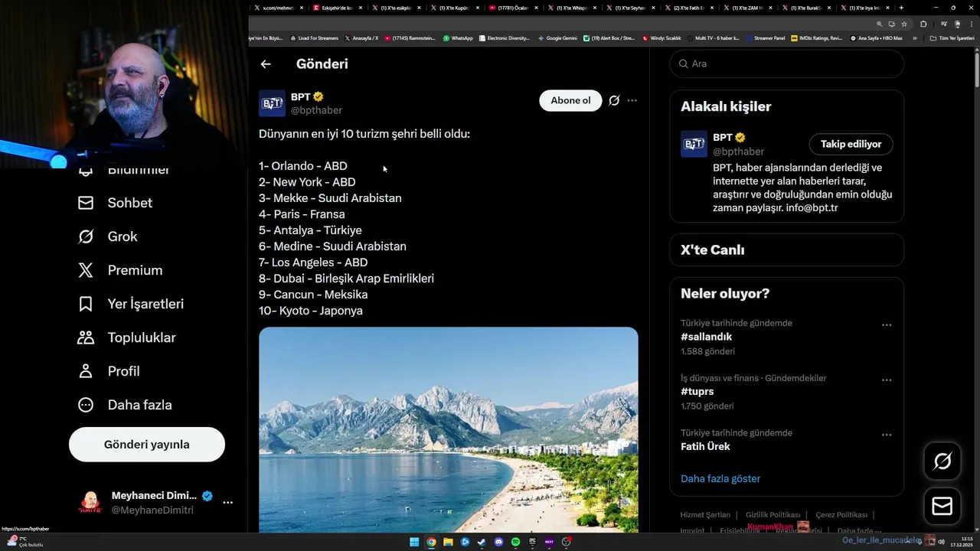This screenshot has width=980, height=551.
Task: Open more options for #sallandık trend
Action: (x=887, y=325)
